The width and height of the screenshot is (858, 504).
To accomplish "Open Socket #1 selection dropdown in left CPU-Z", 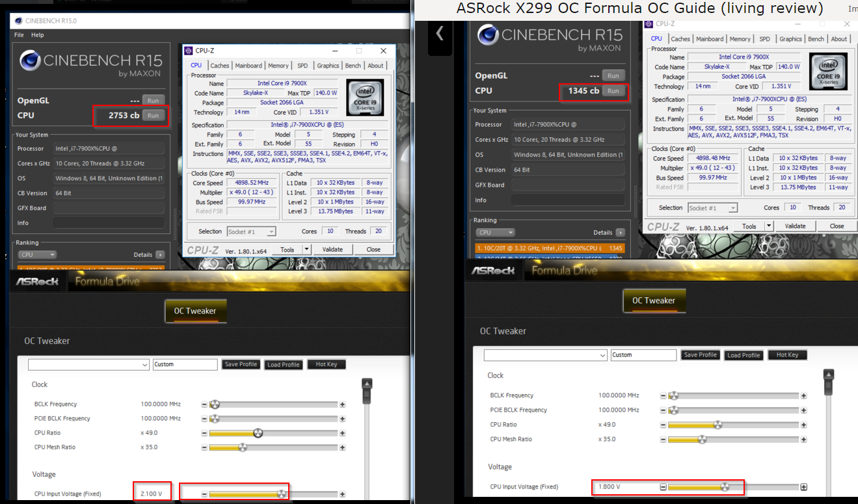I will click(x=251, y=232).
